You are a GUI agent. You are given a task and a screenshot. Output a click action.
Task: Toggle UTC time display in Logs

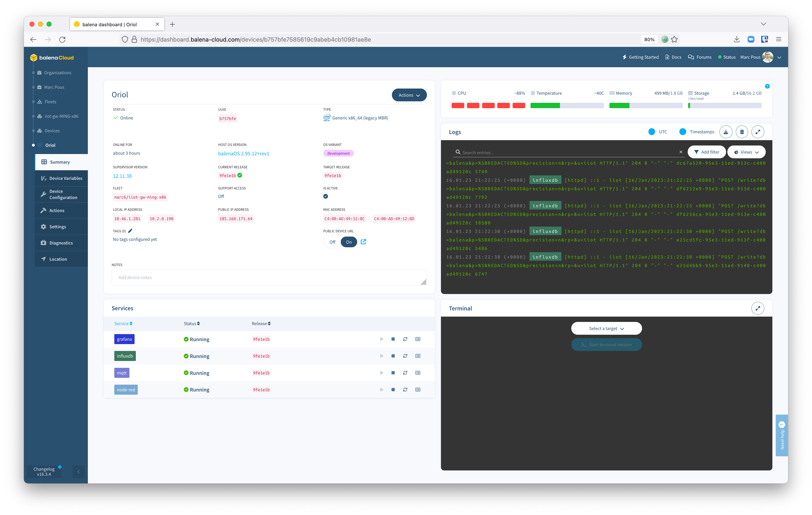[649, 132]
